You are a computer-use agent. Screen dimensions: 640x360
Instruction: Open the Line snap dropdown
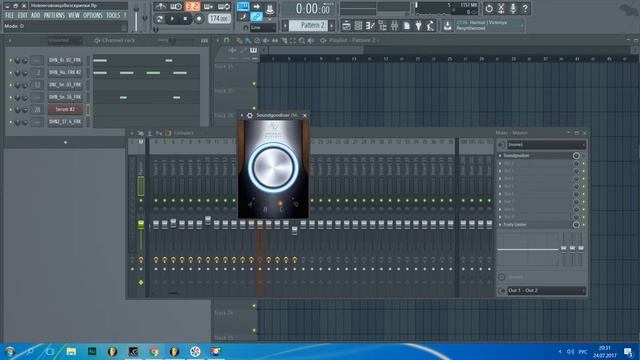[x=262, y=27]
